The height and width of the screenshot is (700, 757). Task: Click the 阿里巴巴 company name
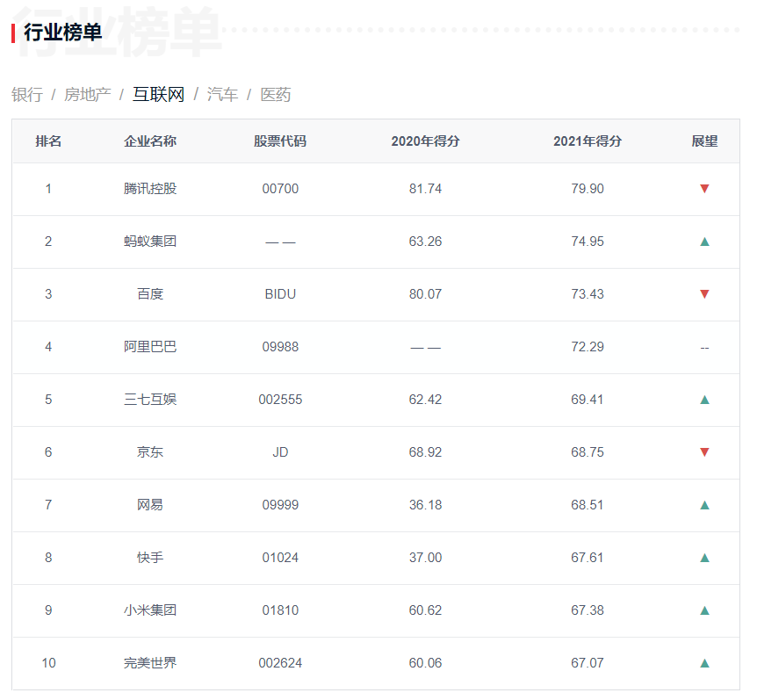click(150, 347)
